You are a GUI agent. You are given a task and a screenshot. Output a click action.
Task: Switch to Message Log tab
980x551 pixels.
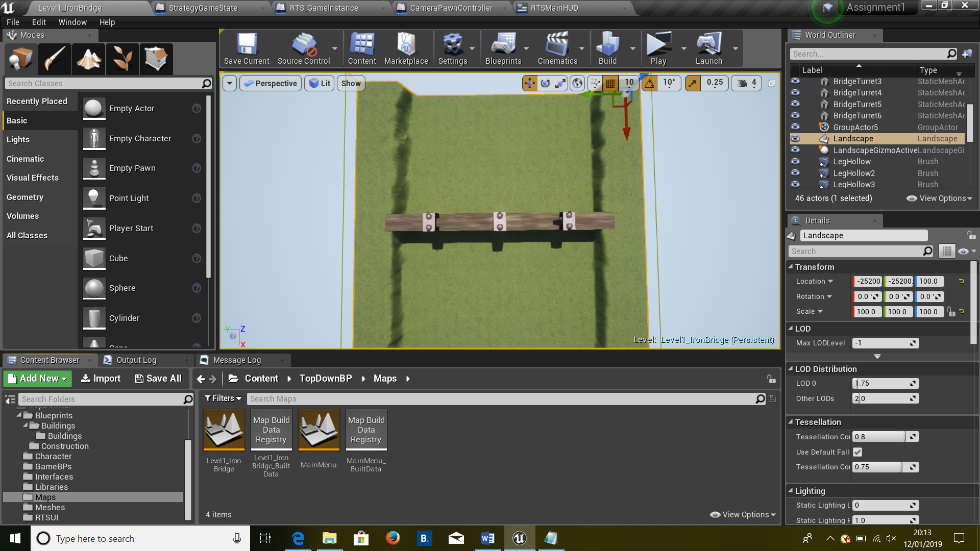coord(237,360)
